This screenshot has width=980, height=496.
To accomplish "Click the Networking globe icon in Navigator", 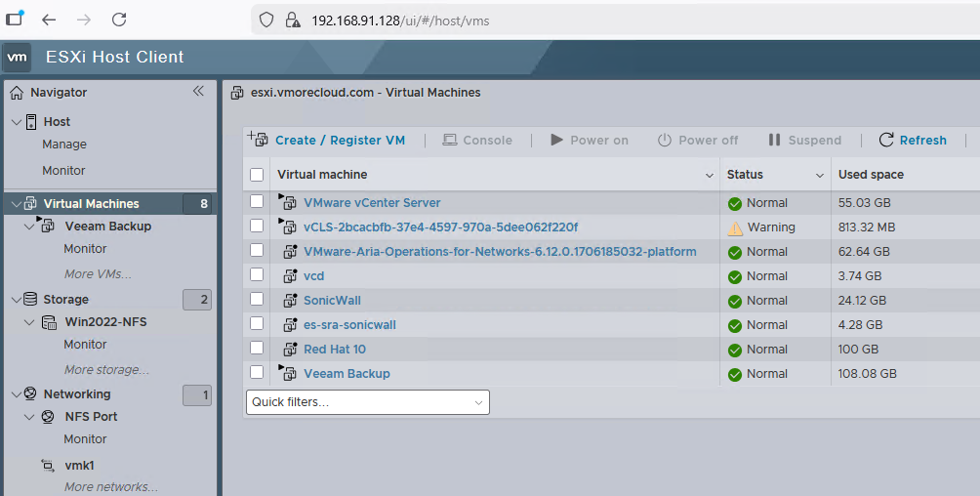I will 30,393.
